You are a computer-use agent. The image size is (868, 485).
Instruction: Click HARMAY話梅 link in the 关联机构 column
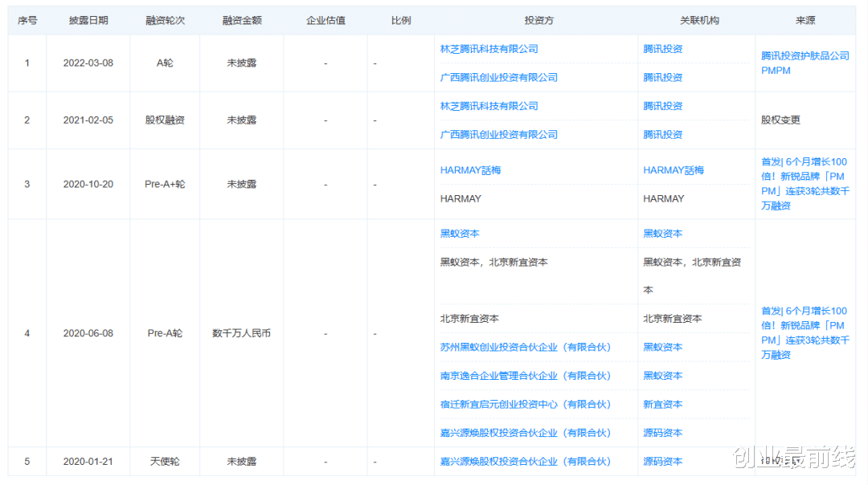click(x=674, y=170)
